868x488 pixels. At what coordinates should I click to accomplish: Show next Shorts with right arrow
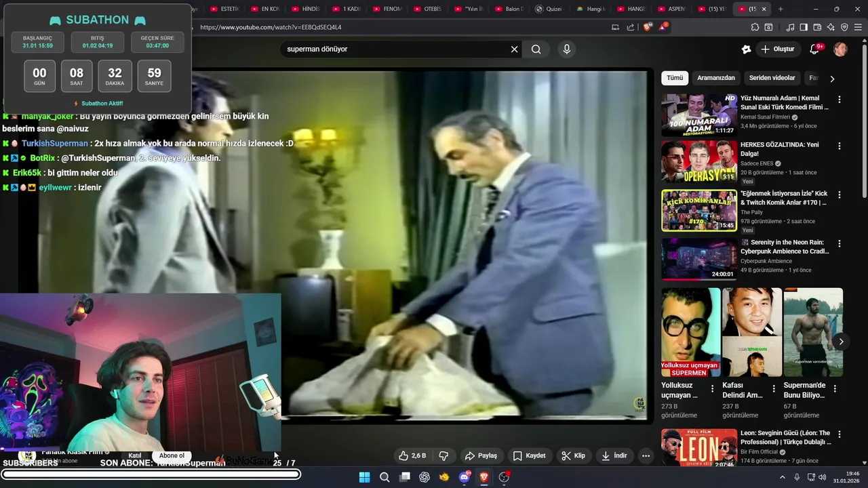(841, 342)
